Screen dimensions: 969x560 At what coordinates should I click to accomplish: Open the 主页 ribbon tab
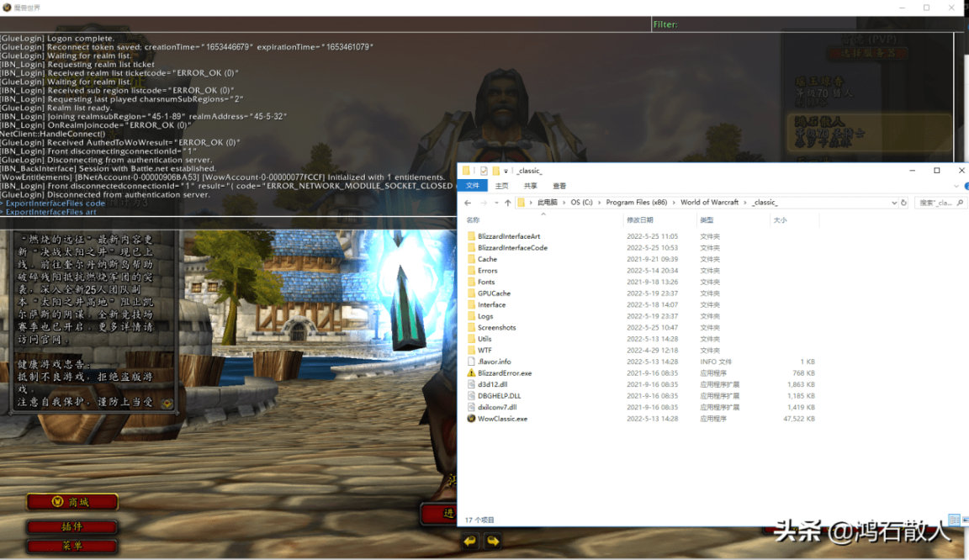[x=502, y=186]
